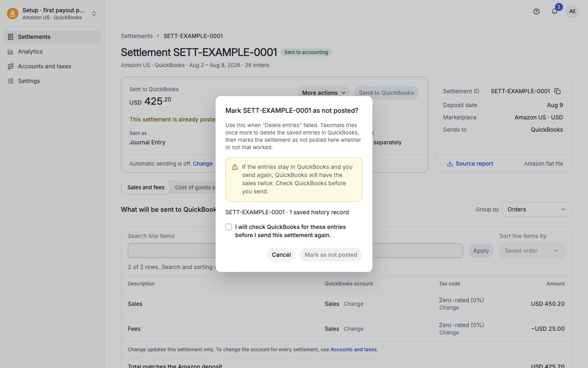
Task: Click the Settlements breadcrumb link
Action: [x=137, y=36]
